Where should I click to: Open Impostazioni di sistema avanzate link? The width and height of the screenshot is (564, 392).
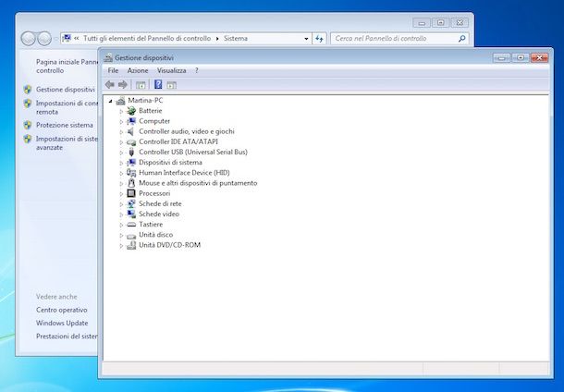coord(67,143)
